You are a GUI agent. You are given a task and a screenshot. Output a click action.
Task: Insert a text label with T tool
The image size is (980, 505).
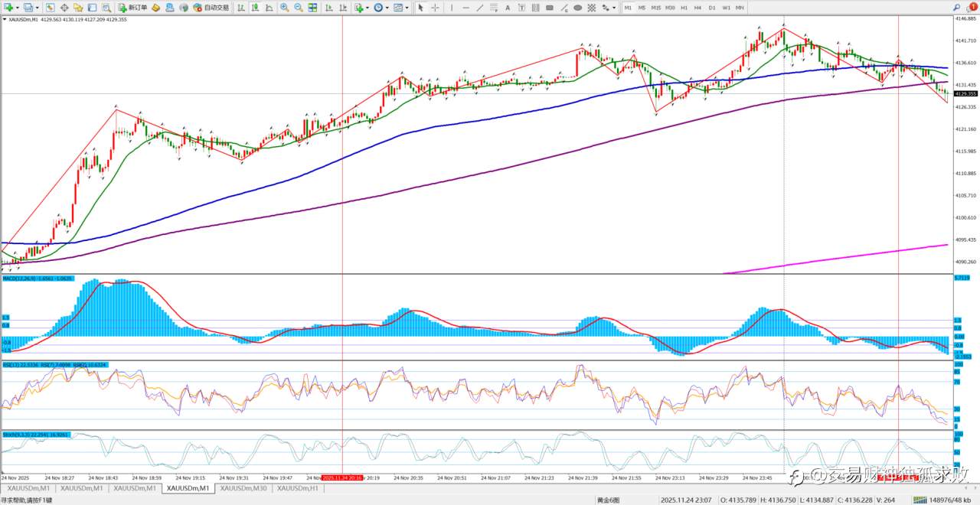[521, 8]
